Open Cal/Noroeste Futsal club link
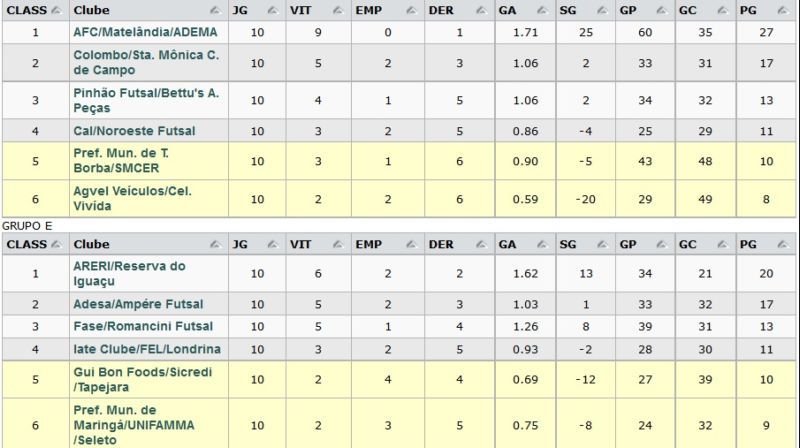 tap(134, 131)
